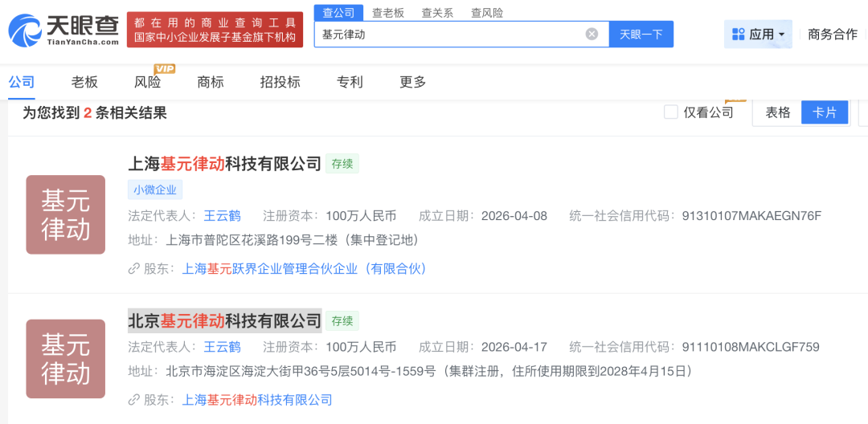Viewport: 868px width, 424px height.
Task: Open the 商标 results tab
Action: (211, 83)
